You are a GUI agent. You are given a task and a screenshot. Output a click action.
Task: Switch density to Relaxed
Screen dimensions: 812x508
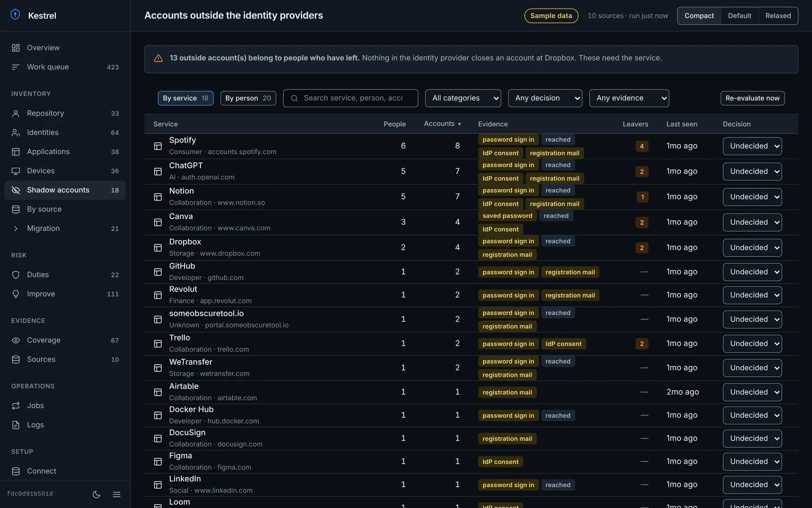click(x=778, y=16)
